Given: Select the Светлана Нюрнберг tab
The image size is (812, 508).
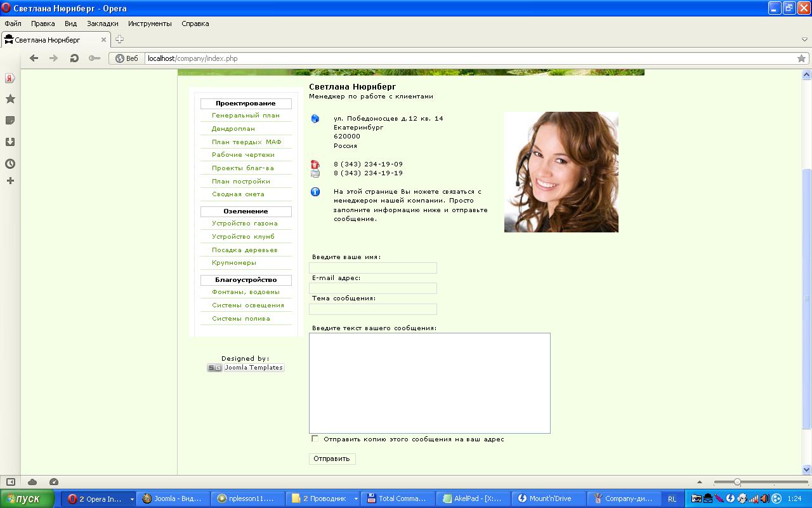Looking at the screenshot, I should tap(56, 40).
